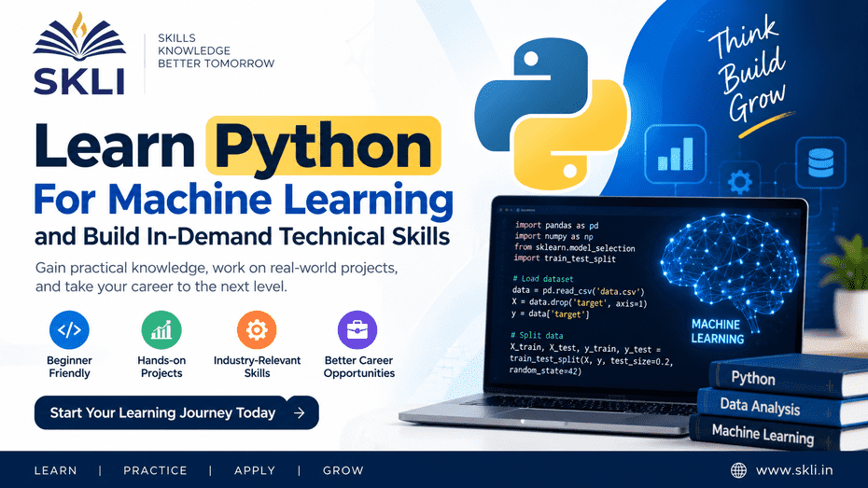Select GROW in the bottom bar
This screenshot has height=488, width=868.
[x=343, y=471]
